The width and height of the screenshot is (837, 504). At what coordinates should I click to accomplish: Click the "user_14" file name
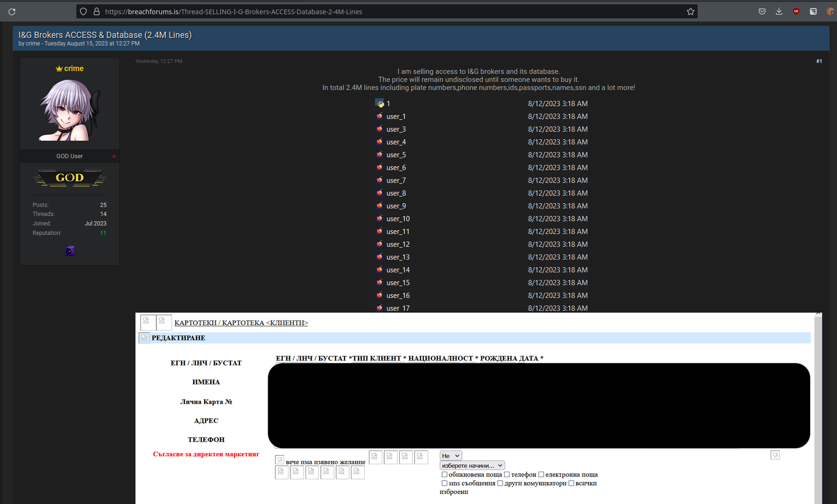point(398,270)
